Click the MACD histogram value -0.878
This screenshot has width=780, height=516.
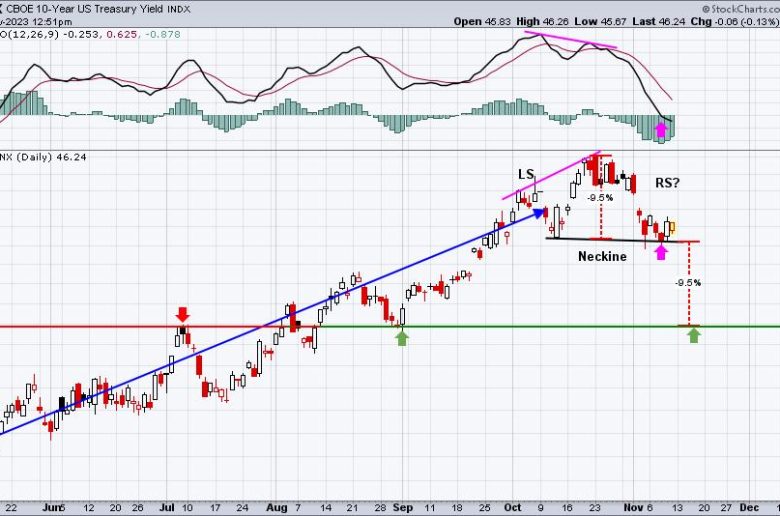click(x=161, y=34)
